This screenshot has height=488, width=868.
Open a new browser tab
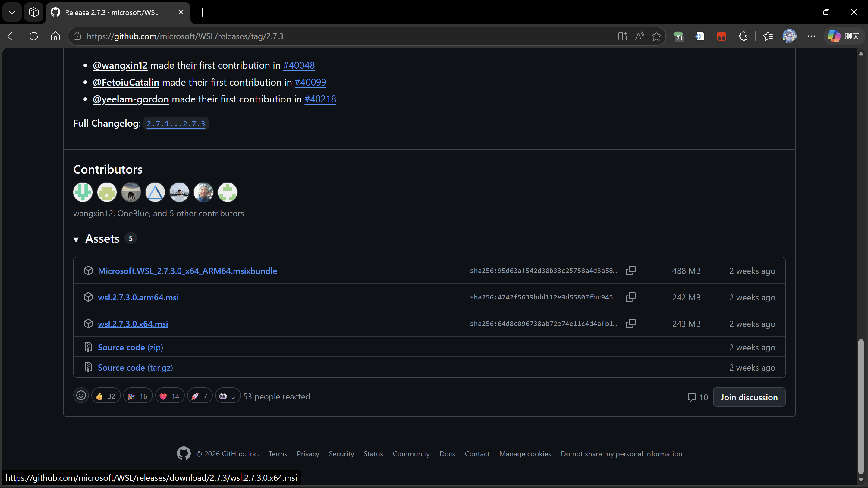(x=203, y=12)
